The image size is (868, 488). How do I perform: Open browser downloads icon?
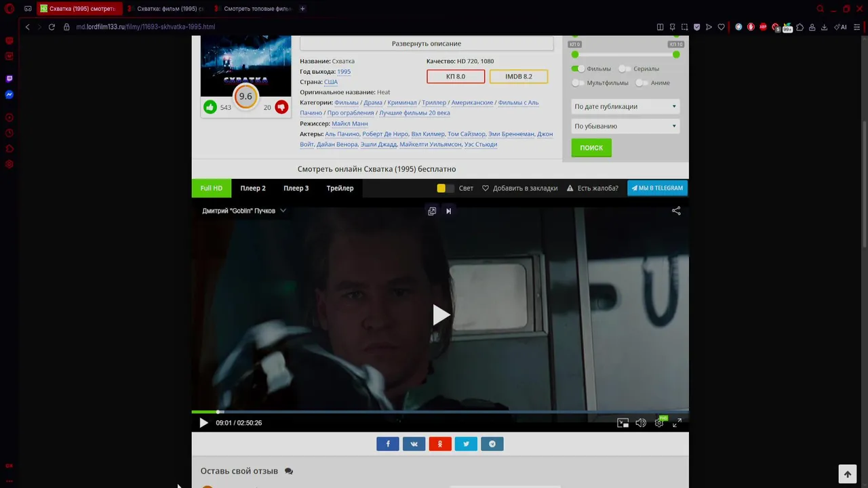pyautogui.click(x=824, y=27)
